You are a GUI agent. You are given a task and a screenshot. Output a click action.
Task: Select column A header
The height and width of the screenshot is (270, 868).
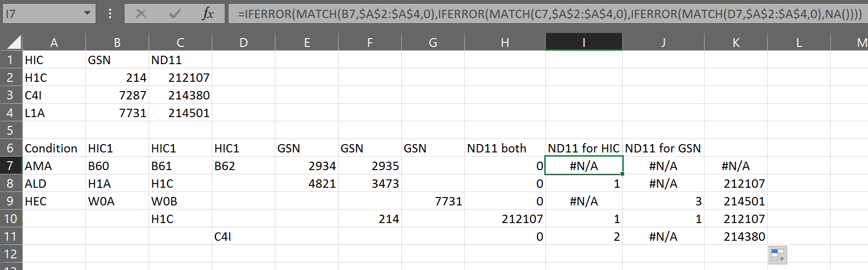click(x=54, y=42)
